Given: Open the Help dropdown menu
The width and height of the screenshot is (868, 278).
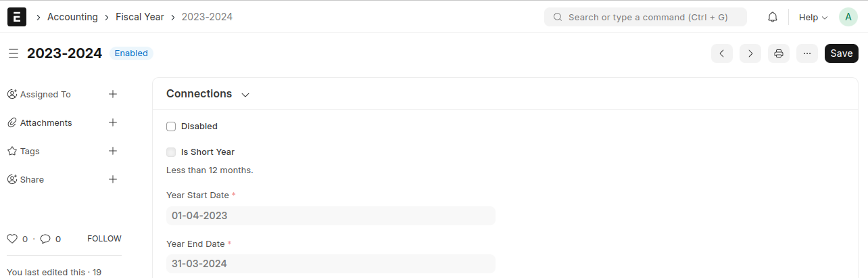Looking at the screenshot, I should click(813, 17).
